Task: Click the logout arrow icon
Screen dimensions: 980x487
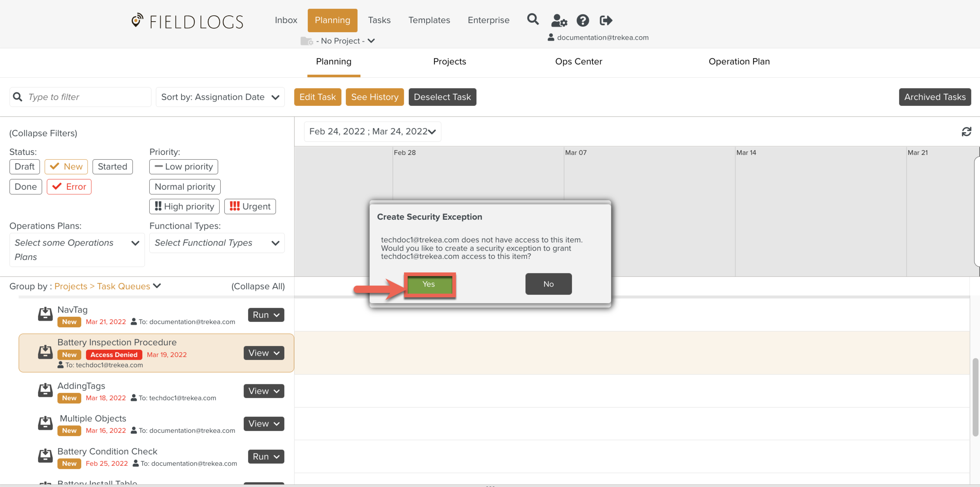Action: (x=606, y=20)
